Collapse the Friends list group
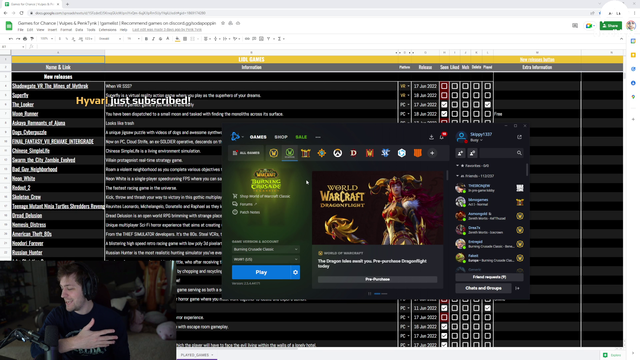Viewport: 640px width, 360px height. click(458, 176)
